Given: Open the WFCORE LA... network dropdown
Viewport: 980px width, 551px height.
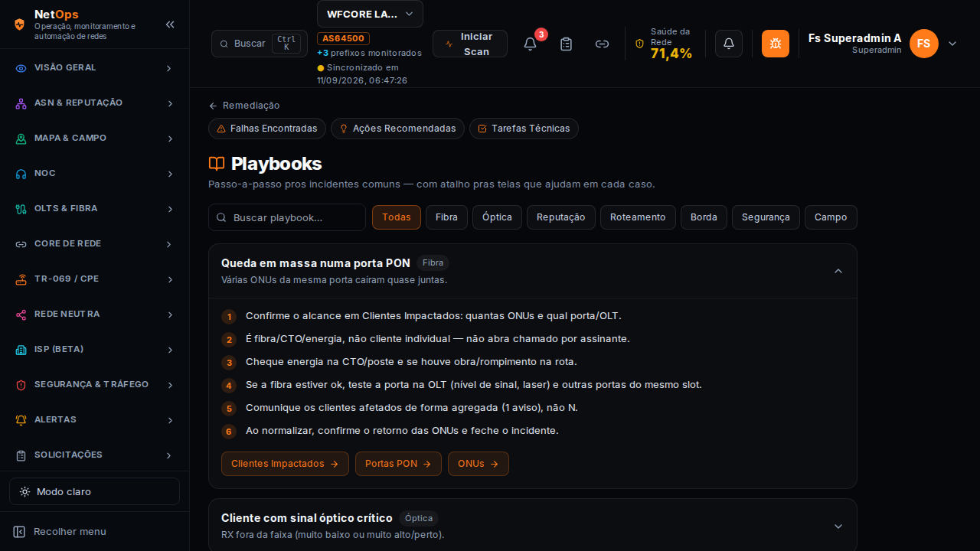Looking at the screenshot, I should tap(370, 14).
